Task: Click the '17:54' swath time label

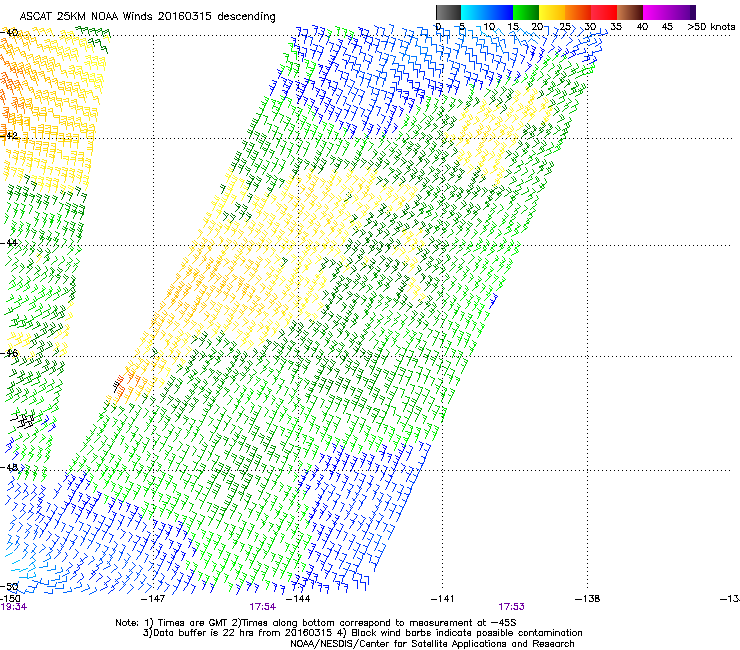Action: tap(262, 607)
